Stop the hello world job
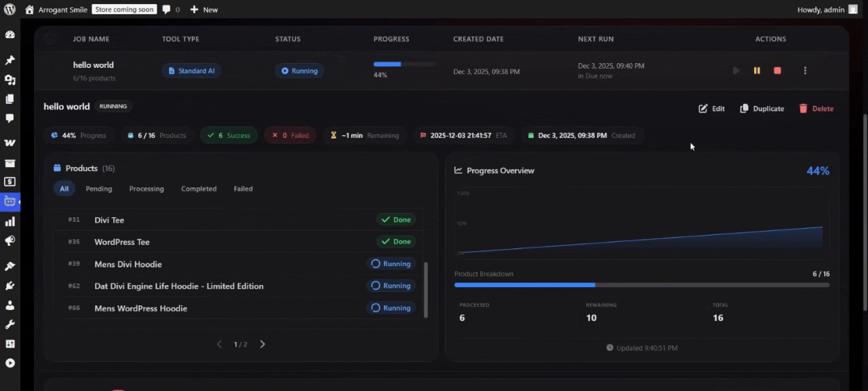This screenshot has height=391, width=868. [x=777, y=70]
